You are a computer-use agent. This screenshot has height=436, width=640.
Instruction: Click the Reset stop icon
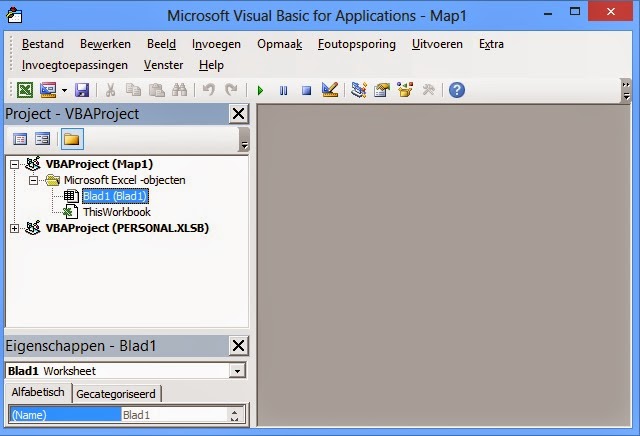(x=306, y=90)
